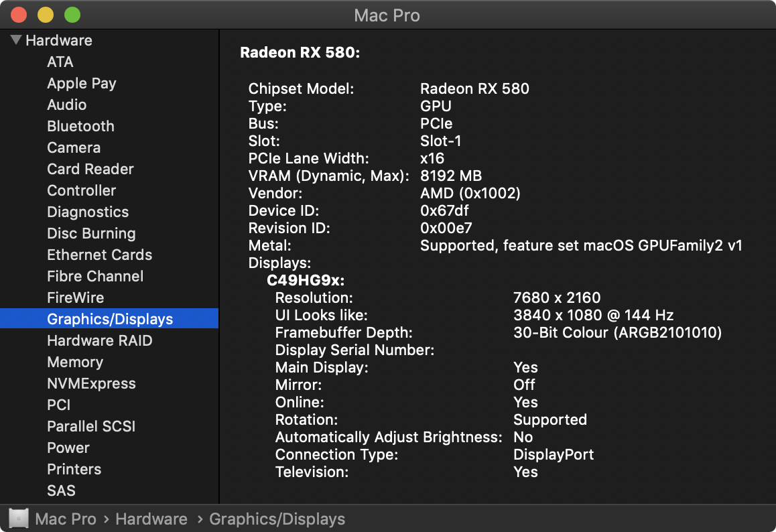Screen dimensions: 776x532
Task: Click Vendor value AMD (0x1002)
Action: point(470,193)
